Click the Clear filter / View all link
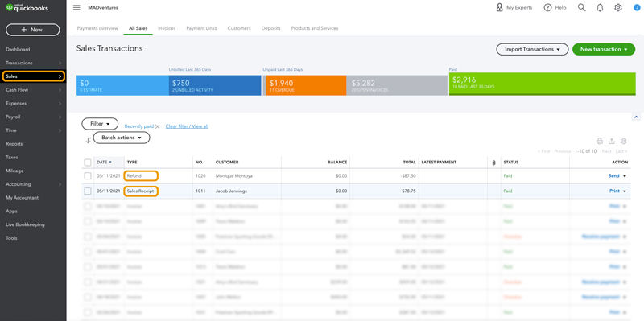This screenshot has width=644, height=321. [187, 126]
